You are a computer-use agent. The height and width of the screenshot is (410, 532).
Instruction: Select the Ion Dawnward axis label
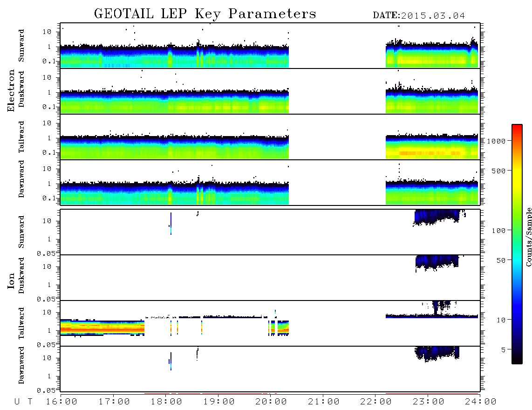pos(21,365)
